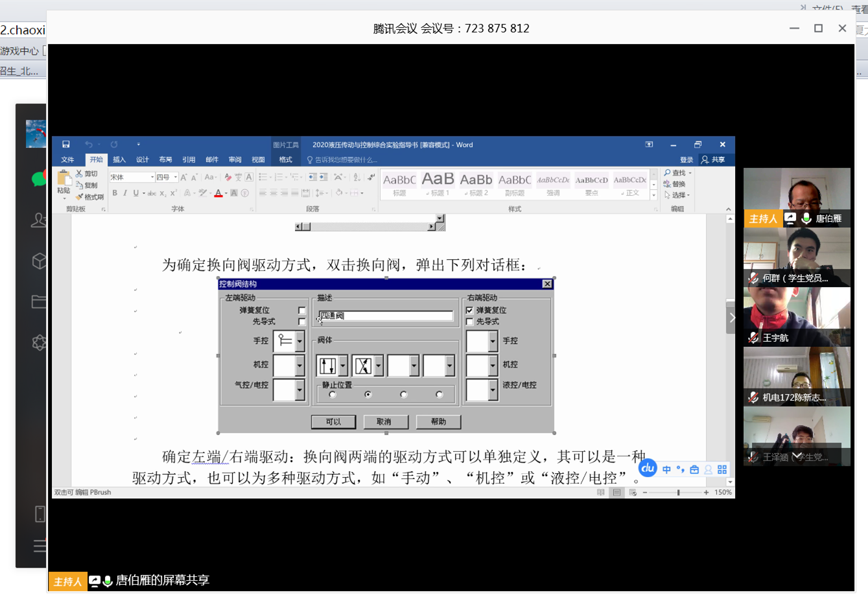868x610 pixels.
Task: Select center alignment in the paragraph group
Action: 273,193
